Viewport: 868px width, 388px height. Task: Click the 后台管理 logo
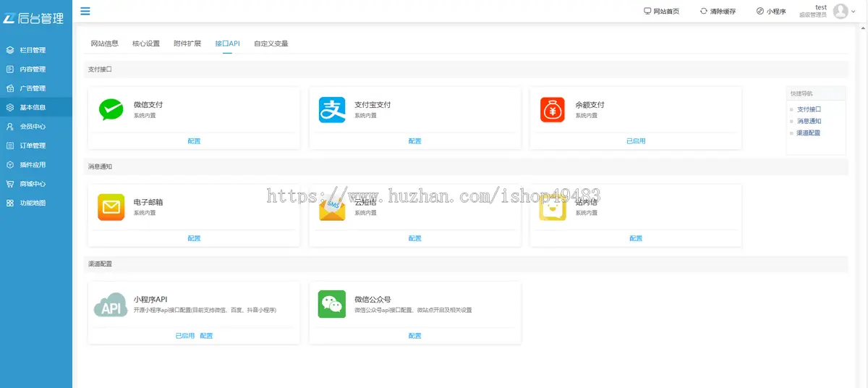(33, 17)
